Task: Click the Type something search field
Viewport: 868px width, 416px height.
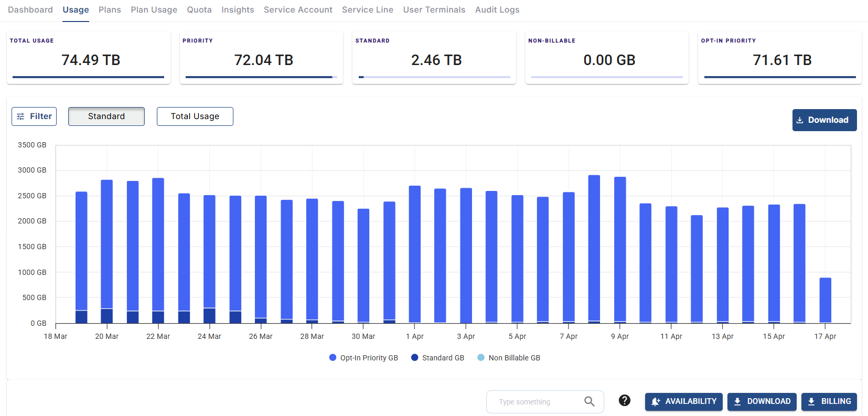Action: pyautogui.click(x=538, y=402)
